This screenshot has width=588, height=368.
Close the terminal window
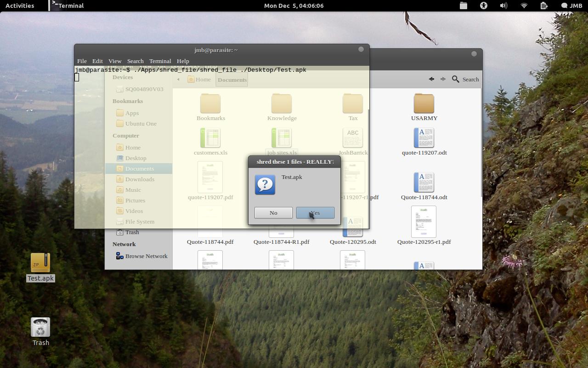pyautogui.click(x=361, y=49)
